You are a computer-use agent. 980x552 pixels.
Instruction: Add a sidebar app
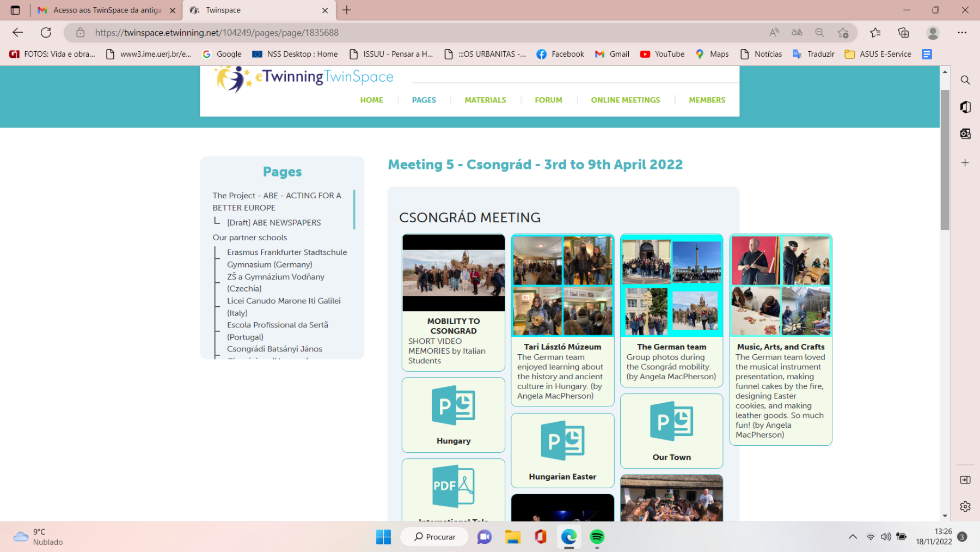pos(965,162)
